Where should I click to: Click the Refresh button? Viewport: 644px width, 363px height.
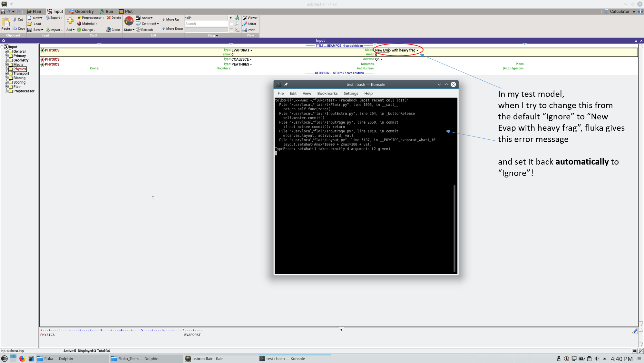[x=144, y=30]
